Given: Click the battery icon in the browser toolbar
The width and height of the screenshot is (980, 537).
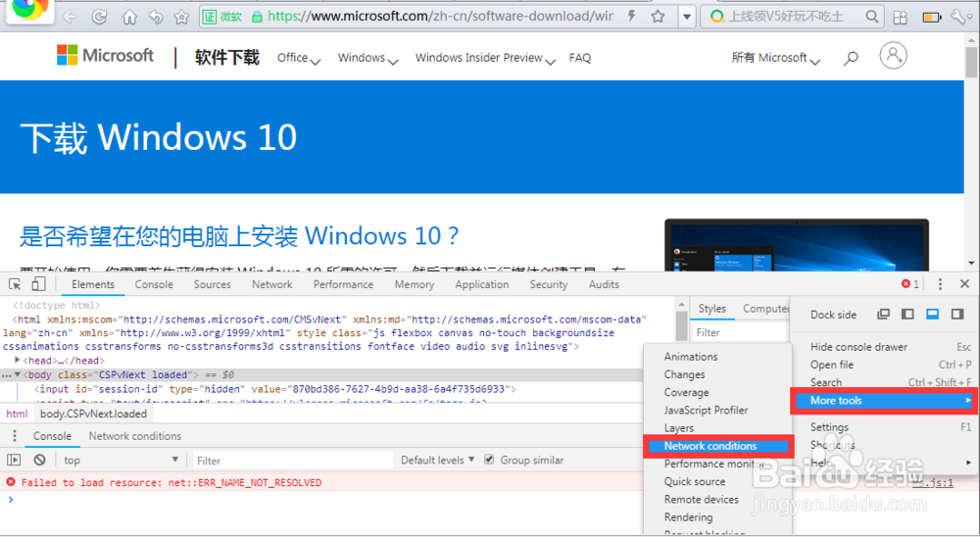Looking at the screenshot, I should pos(931,18).
